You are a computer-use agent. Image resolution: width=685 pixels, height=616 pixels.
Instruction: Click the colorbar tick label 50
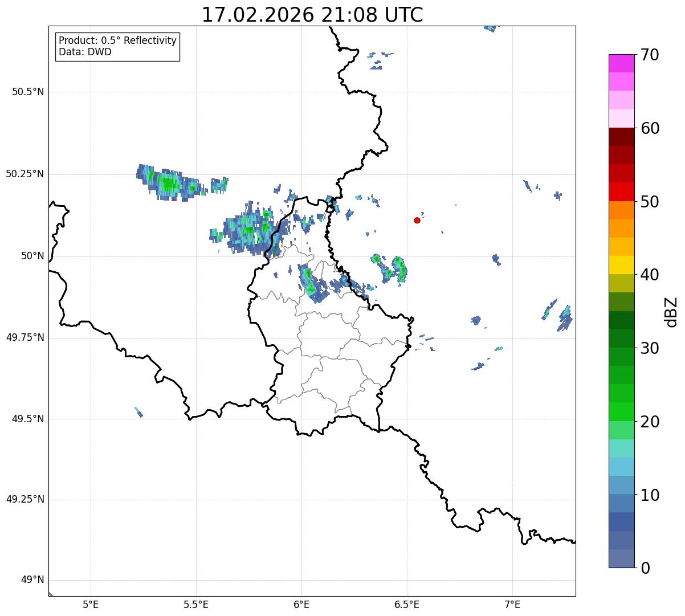[x=650, y=202]
